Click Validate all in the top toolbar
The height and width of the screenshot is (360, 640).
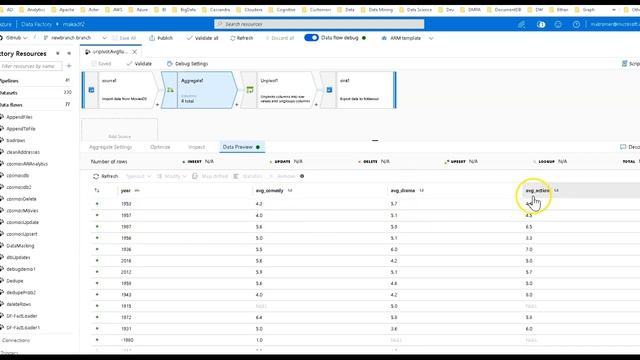(x=202, y=38)
